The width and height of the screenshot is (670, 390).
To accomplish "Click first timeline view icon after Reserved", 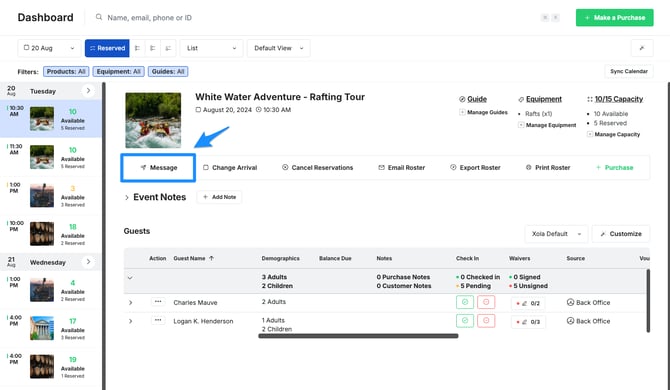I will [137, 48].
